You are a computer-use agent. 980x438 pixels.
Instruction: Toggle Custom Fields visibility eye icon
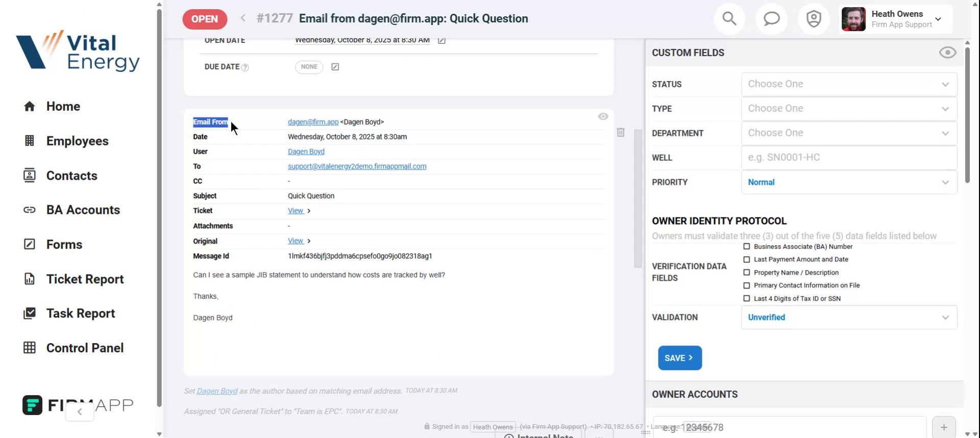pyautogui.click(x=947, y=53)
